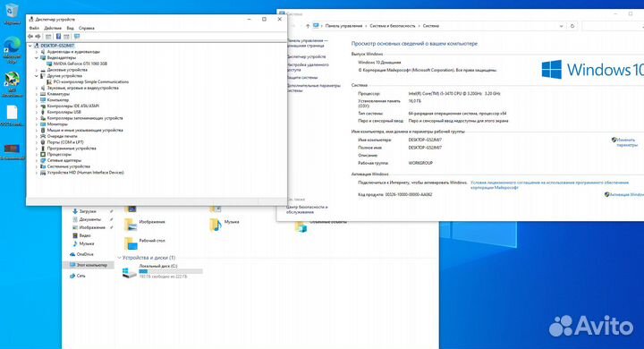
Task: Click the Компьютер category monitor icon
Action: pos(43,100)
